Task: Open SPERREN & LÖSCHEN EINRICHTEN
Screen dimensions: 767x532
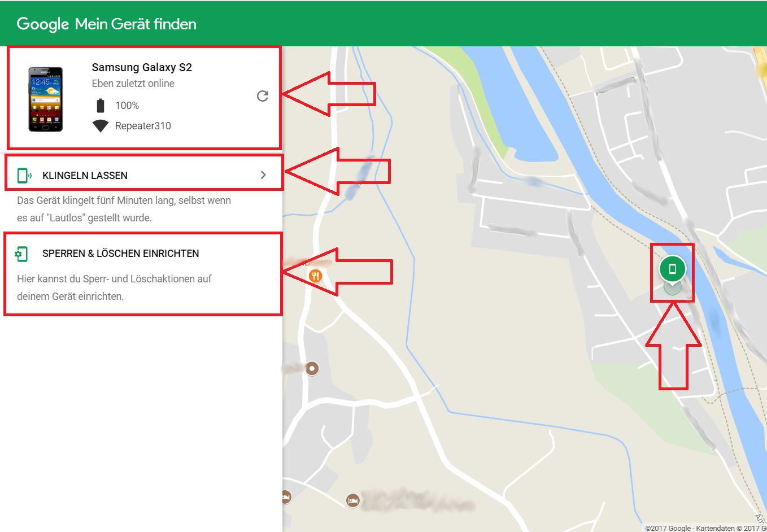Action: click(x=121, y=254)
